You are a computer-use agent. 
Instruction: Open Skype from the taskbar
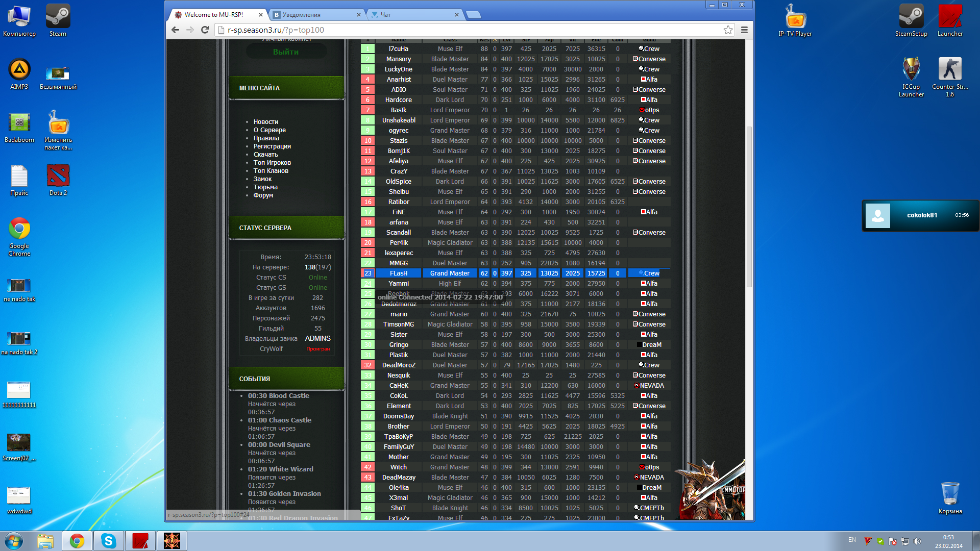click(109, 541)
